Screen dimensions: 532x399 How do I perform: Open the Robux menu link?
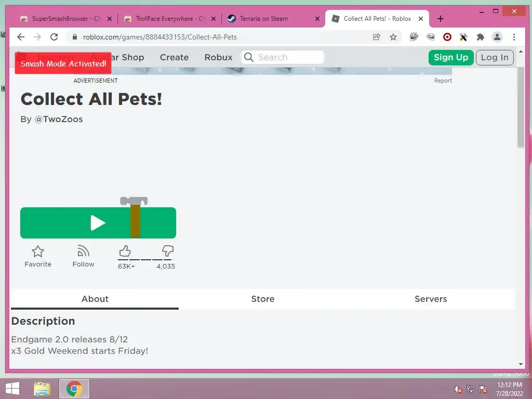click(219, 57)
